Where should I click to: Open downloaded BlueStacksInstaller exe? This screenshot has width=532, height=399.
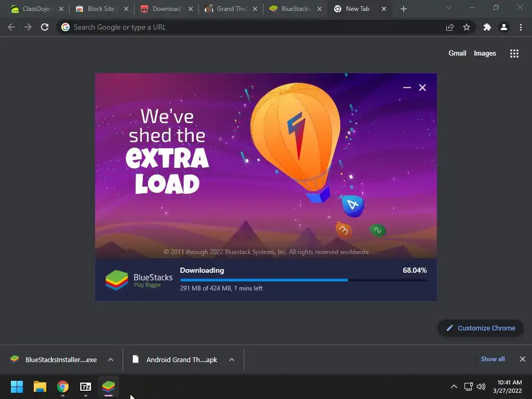point(54,360)
